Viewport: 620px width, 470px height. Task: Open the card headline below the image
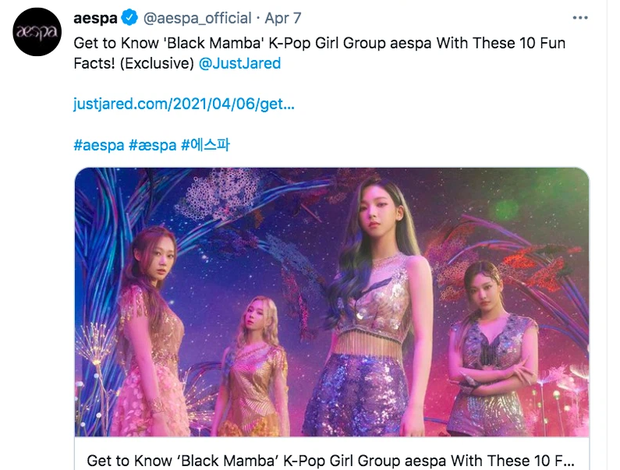[x=330, y=460]
